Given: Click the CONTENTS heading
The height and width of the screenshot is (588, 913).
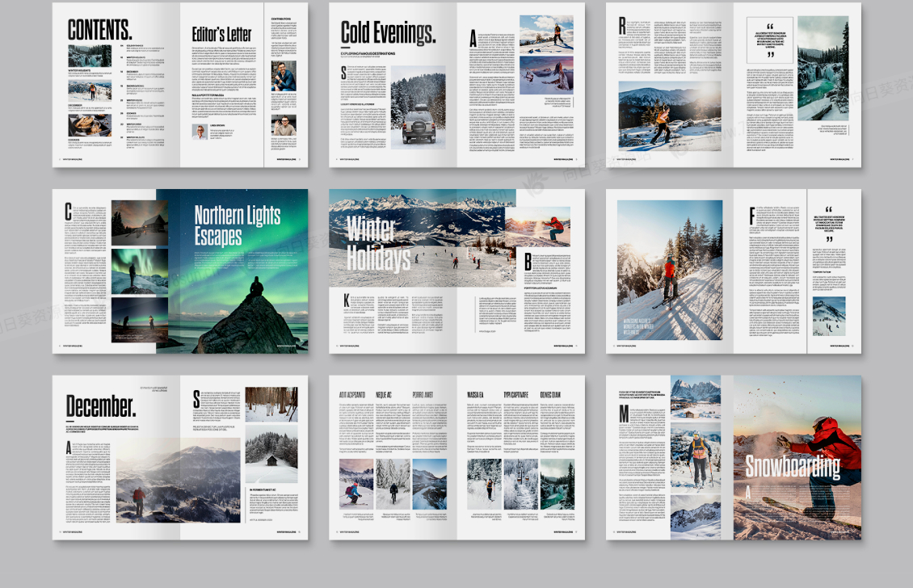Looking at the screenshot, I should [100, 30].
